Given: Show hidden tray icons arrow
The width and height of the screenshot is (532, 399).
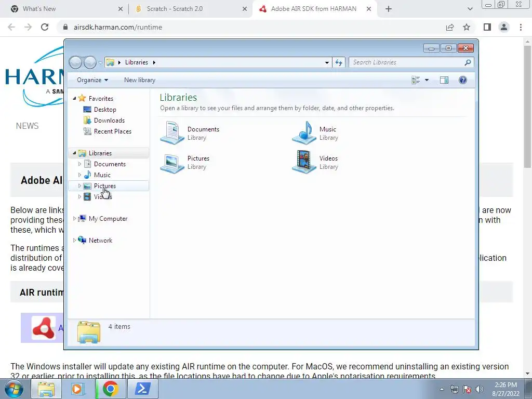Looking at the screenshot, I should (x=442, y=390).
